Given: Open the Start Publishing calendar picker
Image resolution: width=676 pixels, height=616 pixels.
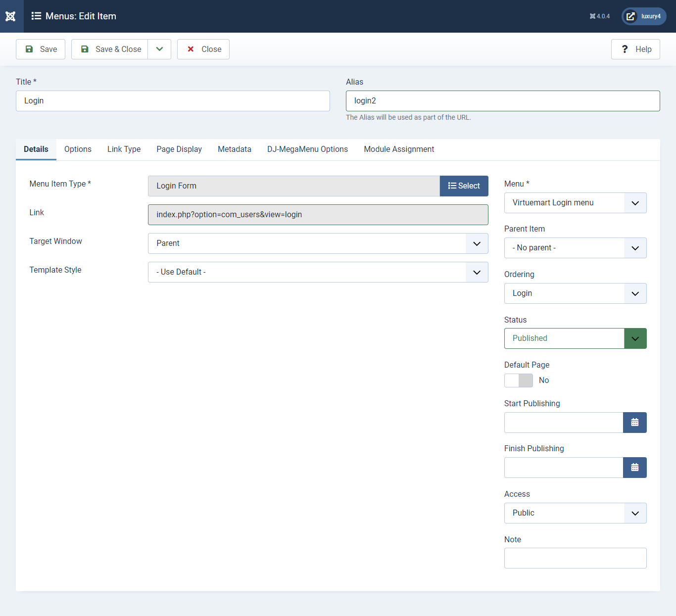Looking at the screenshot, I should click(x=634, y=423).
